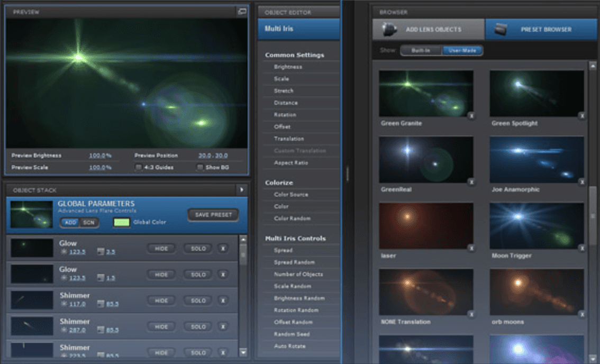Click the Preview Brightness 100.0% value
This screenshot has height=364, width=600.
(100, 156)
